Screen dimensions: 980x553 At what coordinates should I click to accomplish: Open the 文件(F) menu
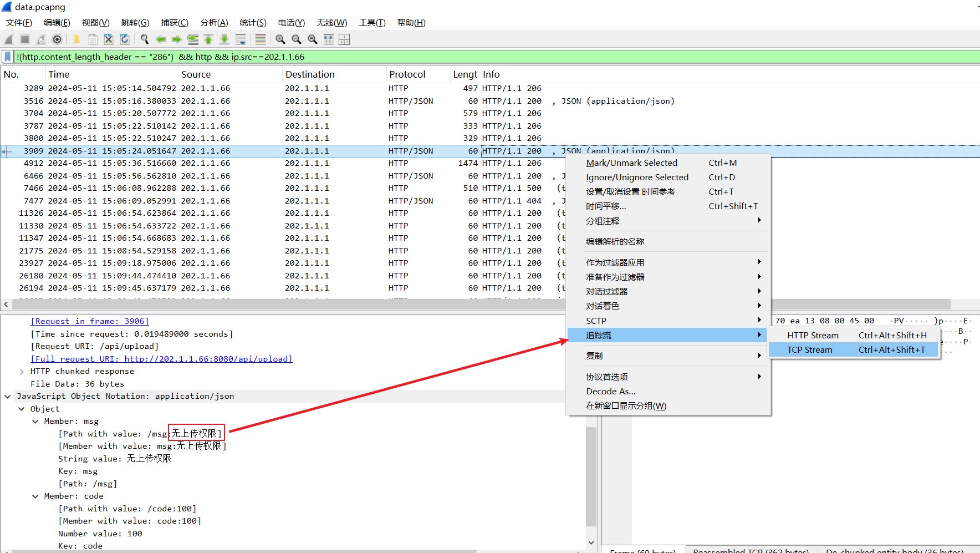point(19,23)
